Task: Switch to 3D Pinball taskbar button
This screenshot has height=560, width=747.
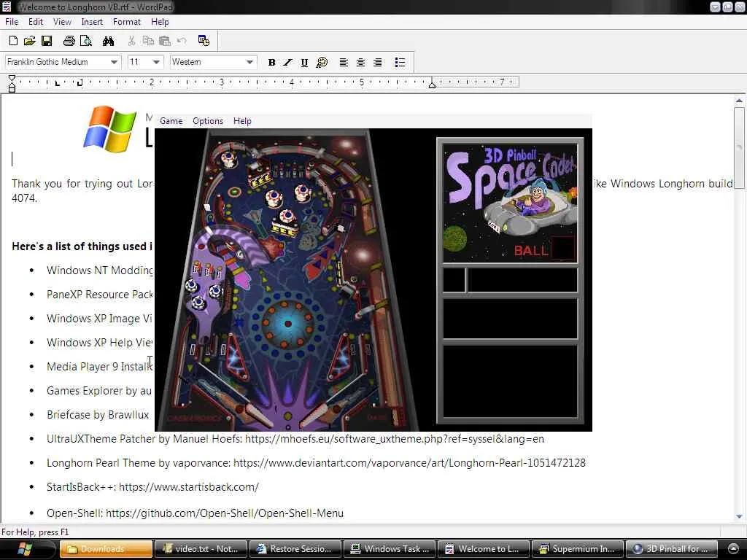Action: click(671, 549)
